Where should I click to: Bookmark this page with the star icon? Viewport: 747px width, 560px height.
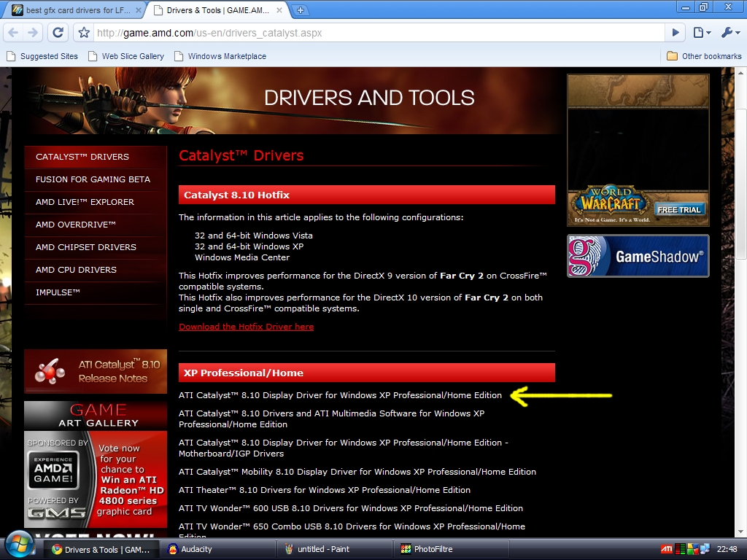tap(84, 32)
